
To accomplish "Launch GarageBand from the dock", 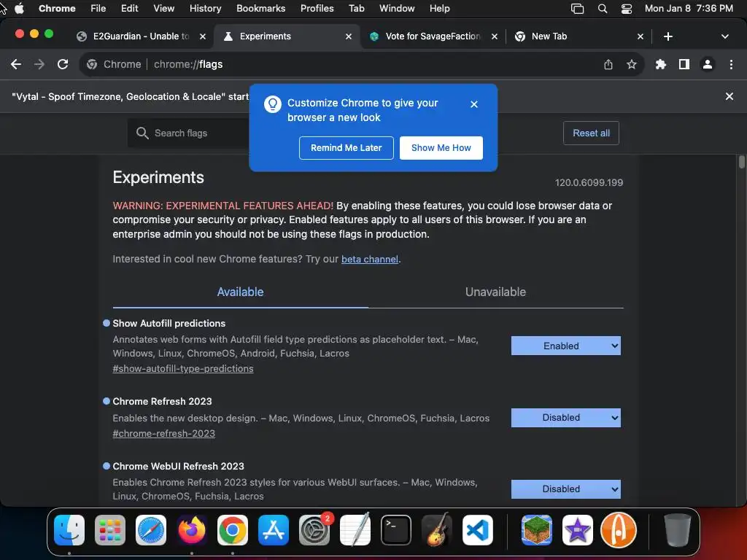I will [x=437, y=530].
